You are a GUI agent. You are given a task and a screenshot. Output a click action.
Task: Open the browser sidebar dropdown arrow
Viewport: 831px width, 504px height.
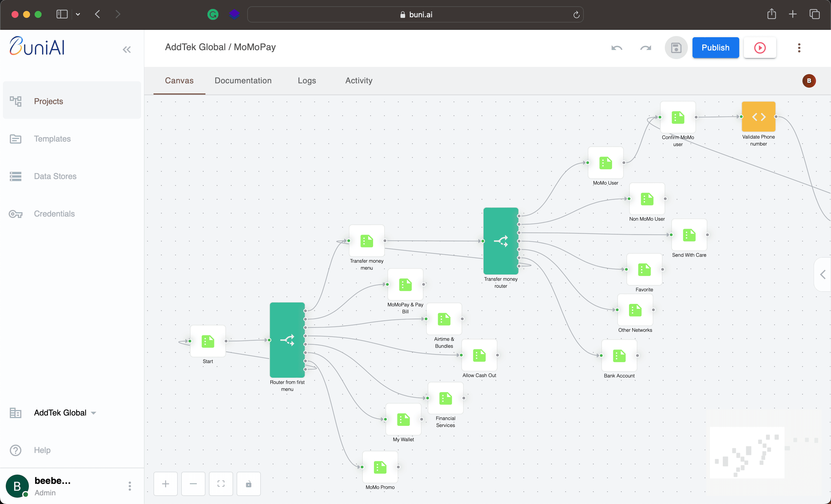point(78,14)
